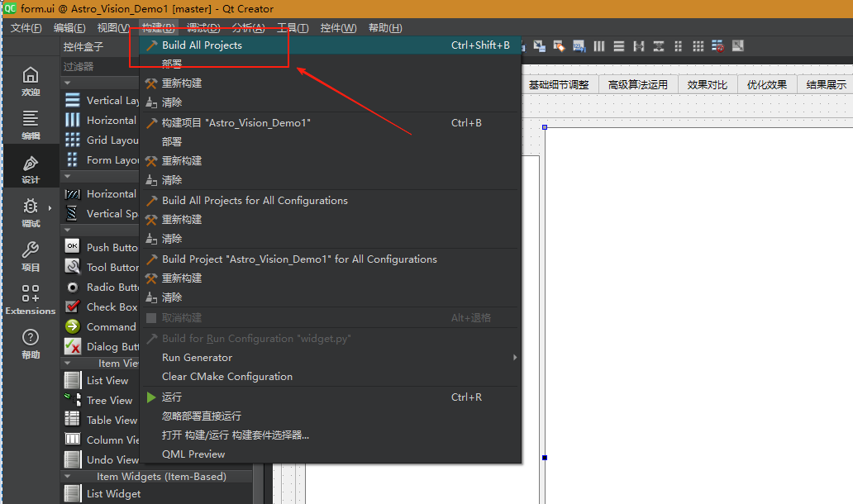Open the 分析(A) menu

click(x=248, y=28)
